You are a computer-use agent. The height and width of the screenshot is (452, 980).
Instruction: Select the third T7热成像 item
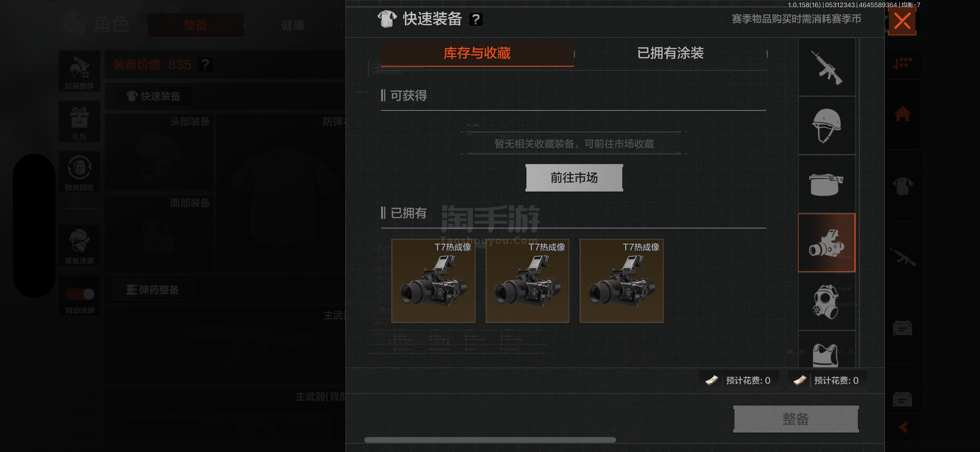622,281
